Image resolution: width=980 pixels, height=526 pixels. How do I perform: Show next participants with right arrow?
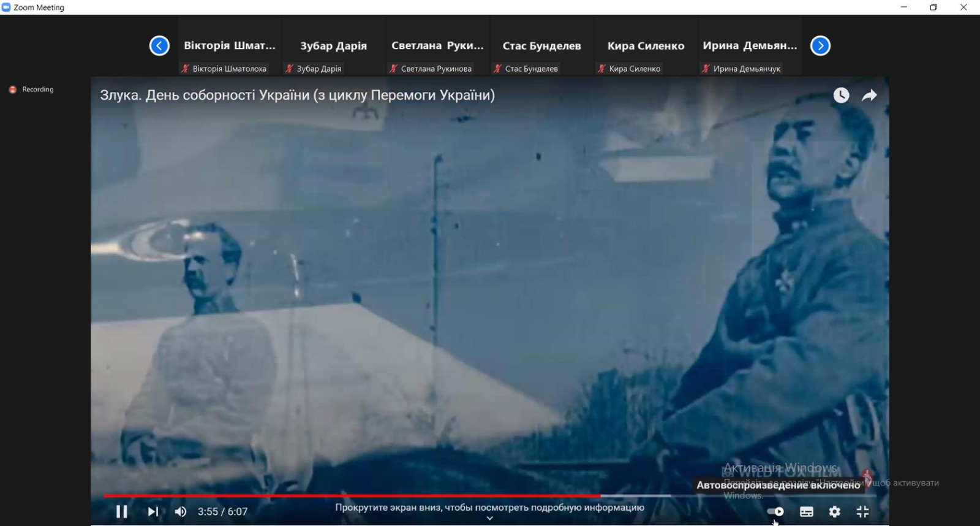coord(820,45)
